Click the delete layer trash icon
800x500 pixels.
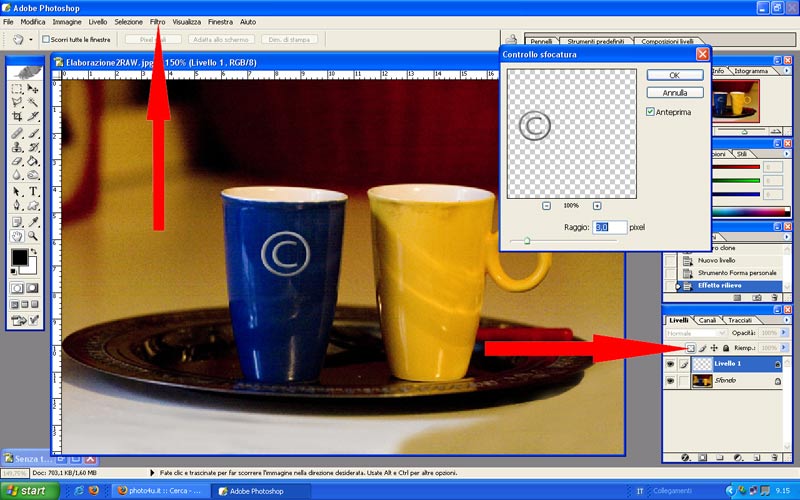click(776, 457)
